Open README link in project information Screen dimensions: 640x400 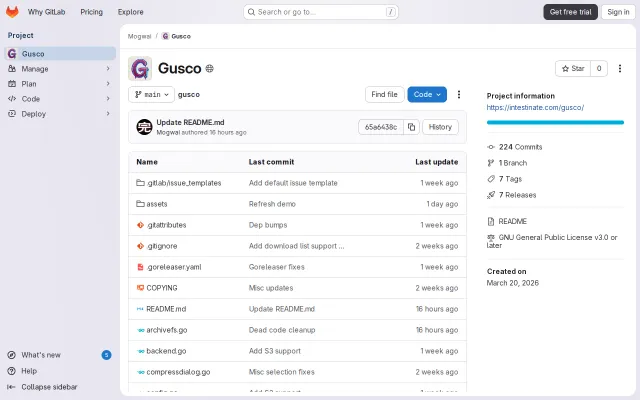513,221
